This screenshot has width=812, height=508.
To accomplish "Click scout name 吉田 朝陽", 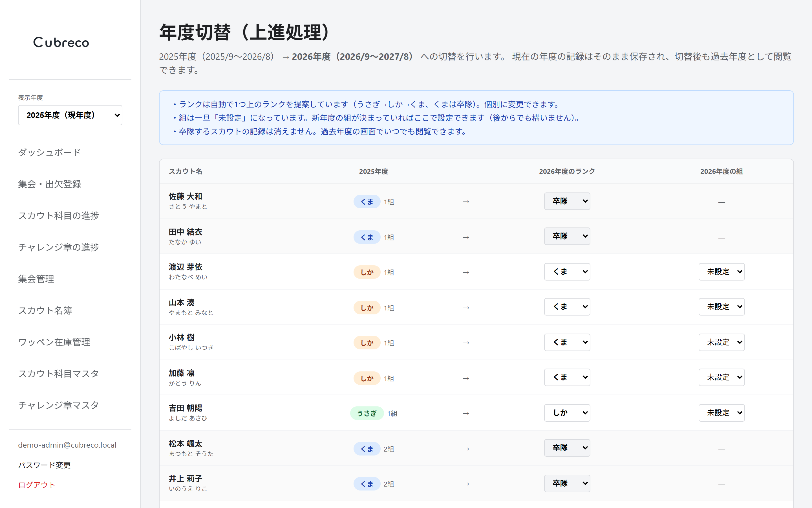I will pos(186,408).
